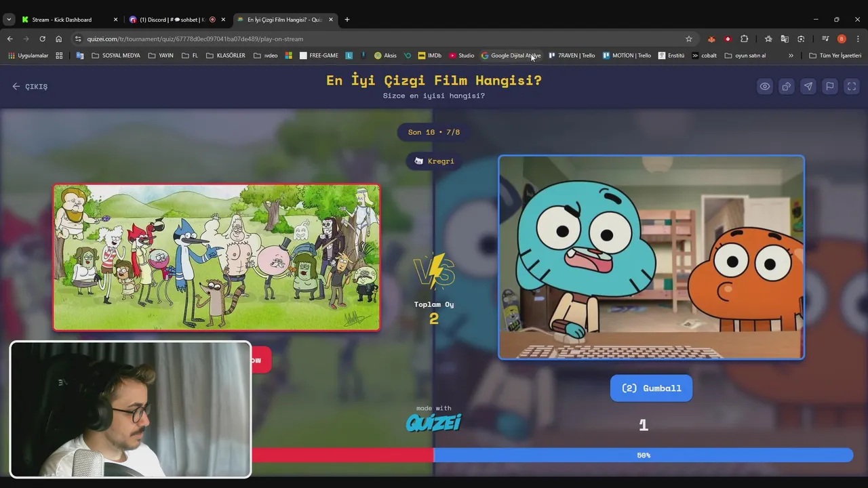The width and height of the screenshot is (868, 488).
Task: Open the tab search dropdown arrow
Action: (8, 20)
